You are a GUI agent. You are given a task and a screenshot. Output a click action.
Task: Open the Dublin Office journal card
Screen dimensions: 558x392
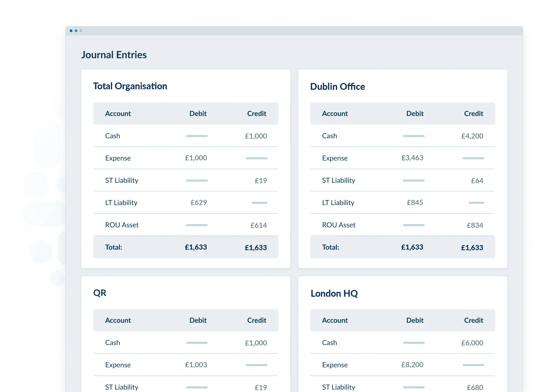coord(338,86)
